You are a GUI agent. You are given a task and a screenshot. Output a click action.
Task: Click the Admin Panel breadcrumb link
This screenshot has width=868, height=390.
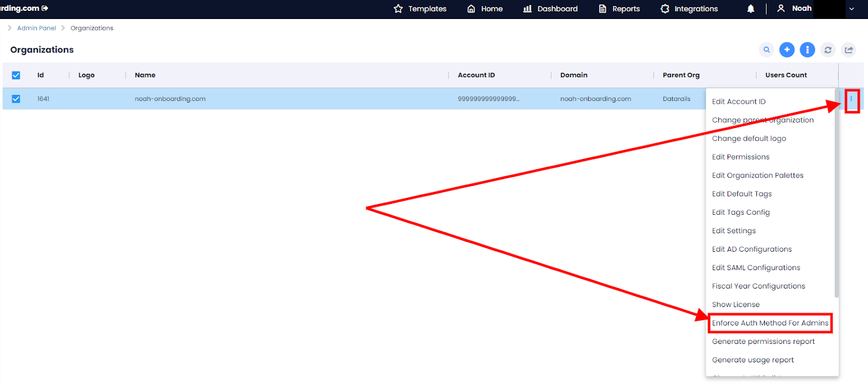point(36,28)
